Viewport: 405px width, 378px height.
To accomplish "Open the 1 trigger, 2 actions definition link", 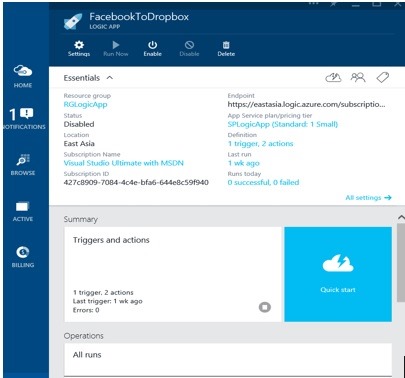I will (x=260, y=144).
